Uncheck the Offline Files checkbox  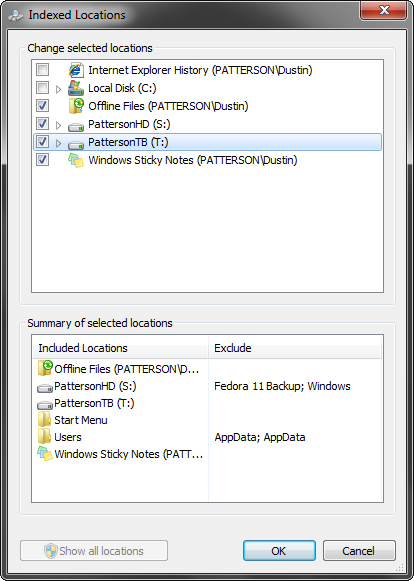click(x=42, y=106)
